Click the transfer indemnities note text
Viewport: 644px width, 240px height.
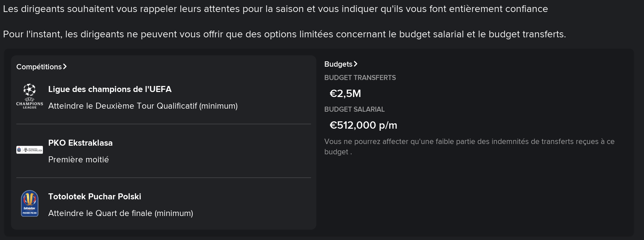469,146
